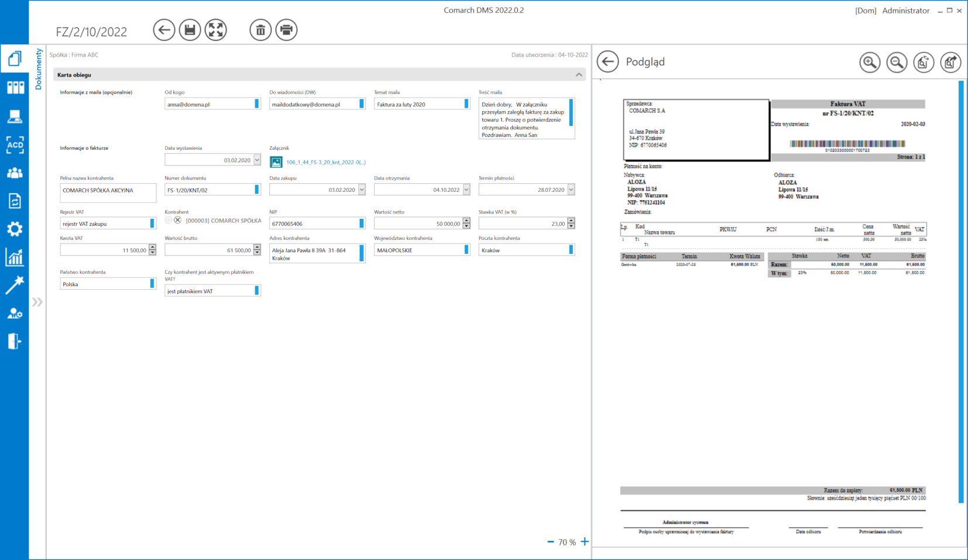This screenshot has height=560, width=968.
Task: Open settings gear in left sidebar
Action: (15, 229)
